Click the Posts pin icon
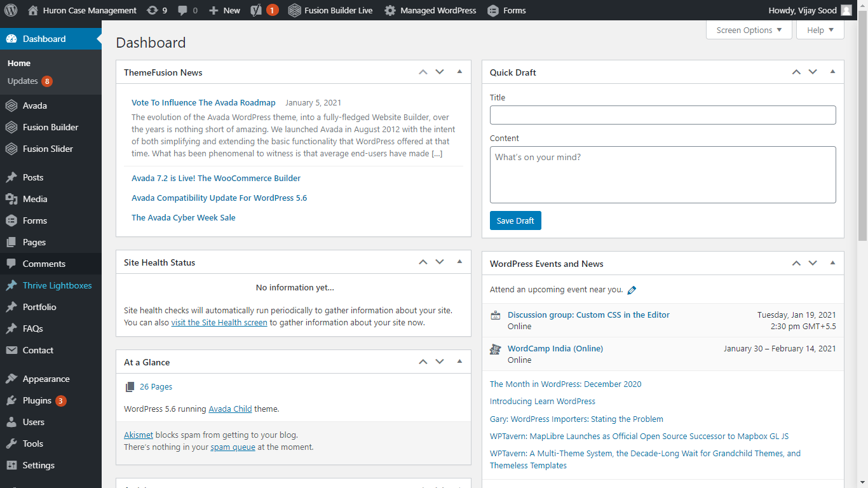Screen dimensions: 868x488 [11, 177]
